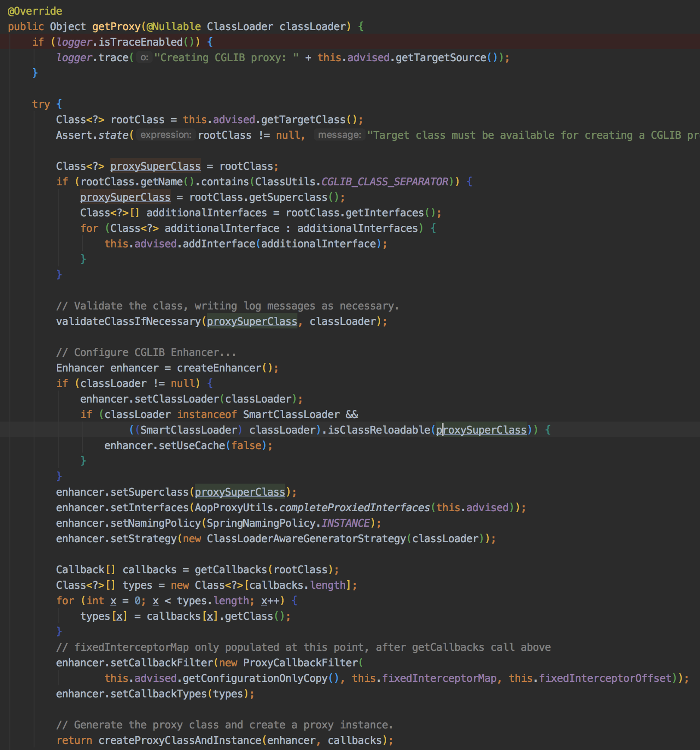The width and height of the screenshot is (700, 750).
Task: Click the getTargetSource method call
Action: pyautogui.click(x=441, y=57)
